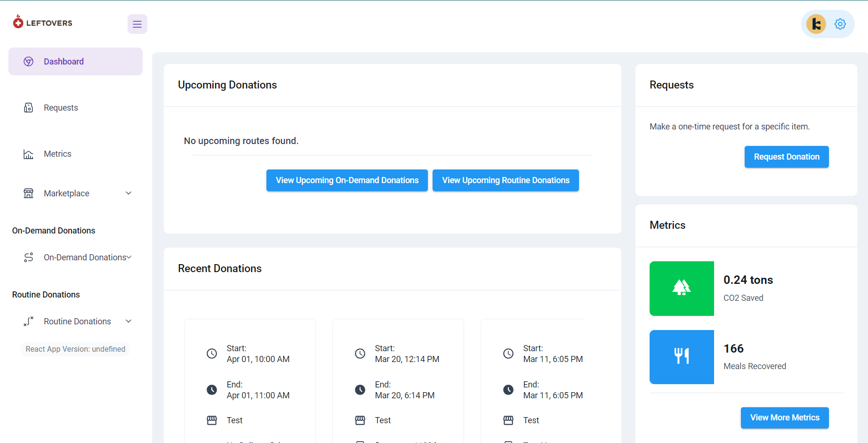Click 'Apr 01, 10:00 AM' start time

258,359
